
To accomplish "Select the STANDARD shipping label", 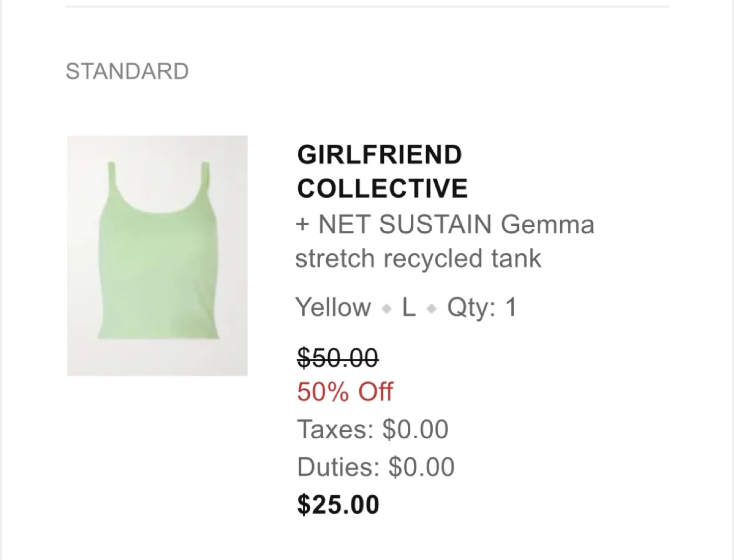I will point(127,71).
